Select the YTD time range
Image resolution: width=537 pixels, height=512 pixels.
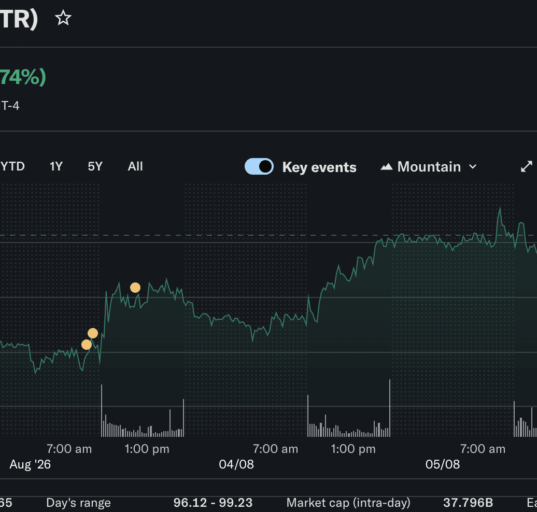point(13,166)
